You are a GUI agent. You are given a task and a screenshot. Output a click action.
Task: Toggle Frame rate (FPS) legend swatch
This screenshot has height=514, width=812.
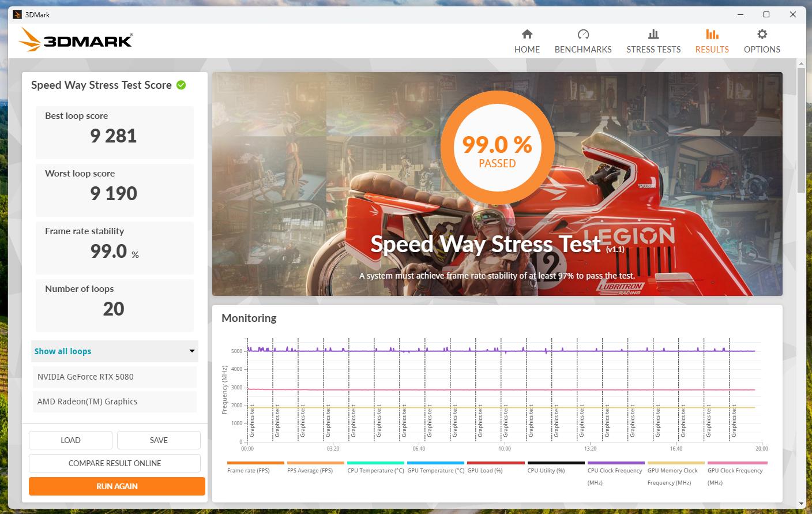(255, 463)
